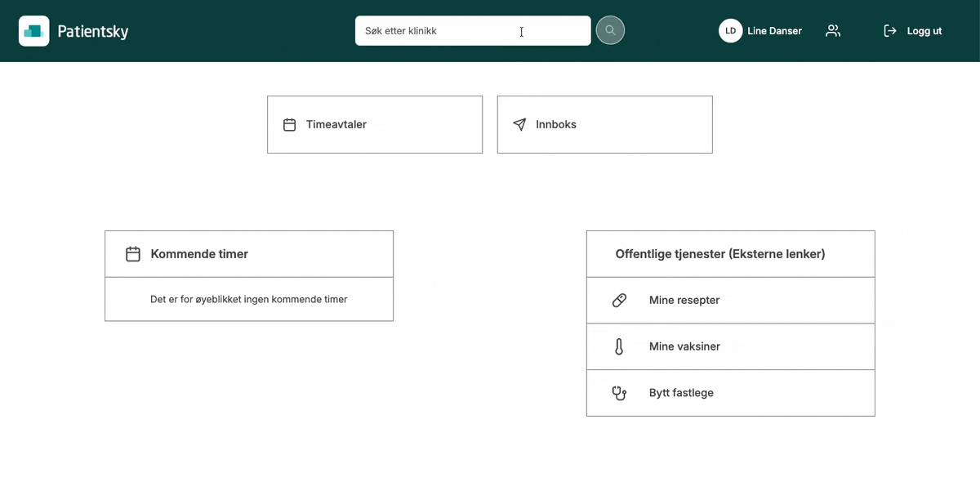Click the pill icon for Mine resepter
Image resolution: width=980 pixels, height=491 pixels.
pos(619,301)
